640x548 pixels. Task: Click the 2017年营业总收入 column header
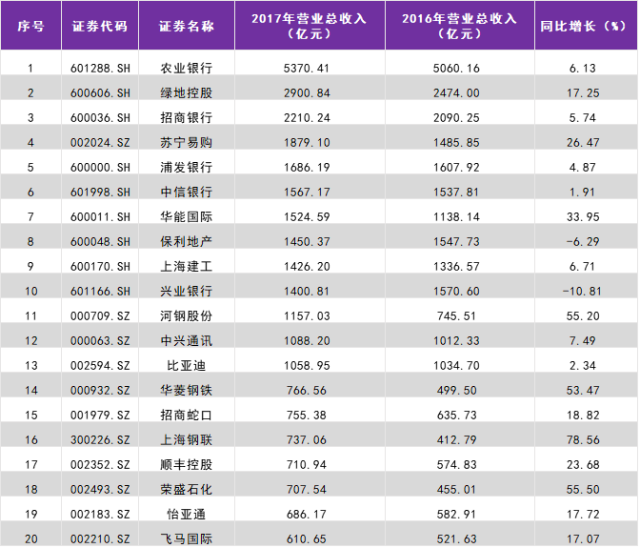click(310, 26)
